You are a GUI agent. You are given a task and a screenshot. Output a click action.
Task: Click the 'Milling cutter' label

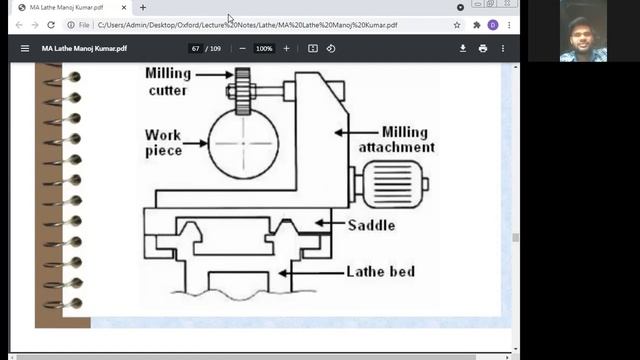click(168, 82)
